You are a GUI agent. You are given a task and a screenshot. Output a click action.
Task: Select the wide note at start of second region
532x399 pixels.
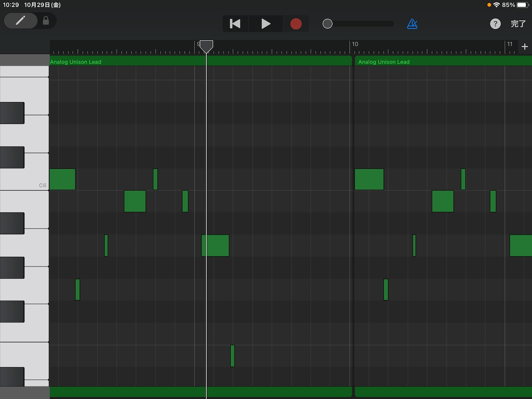369,179
